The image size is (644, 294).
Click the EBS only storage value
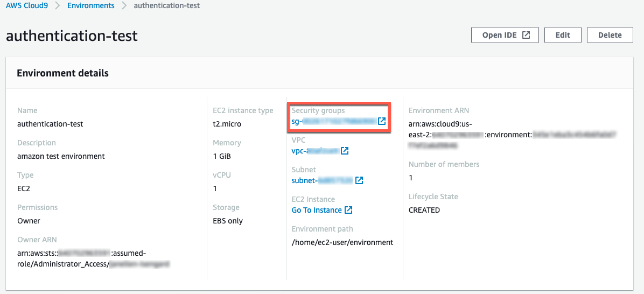(x=228, y=221)
